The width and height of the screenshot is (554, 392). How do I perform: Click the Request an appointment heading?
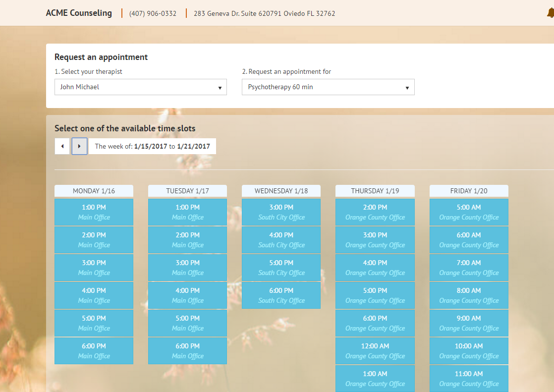coord(101,57)
